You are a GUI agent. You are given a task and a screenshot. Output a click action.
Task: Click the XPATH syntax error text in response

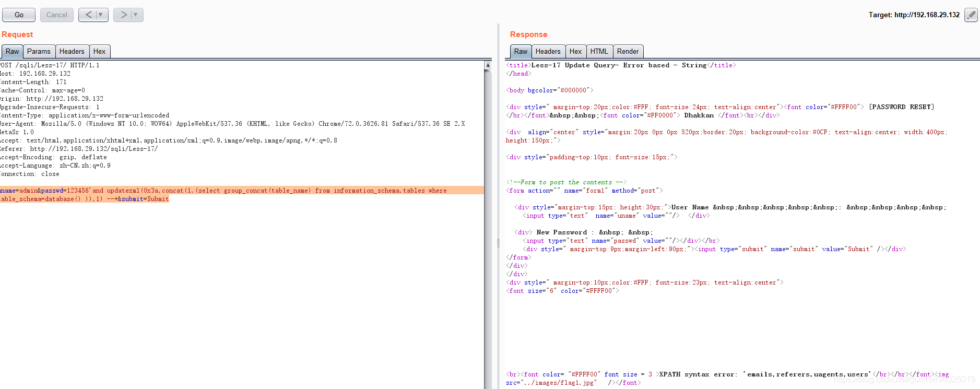(x=765, y=374)
